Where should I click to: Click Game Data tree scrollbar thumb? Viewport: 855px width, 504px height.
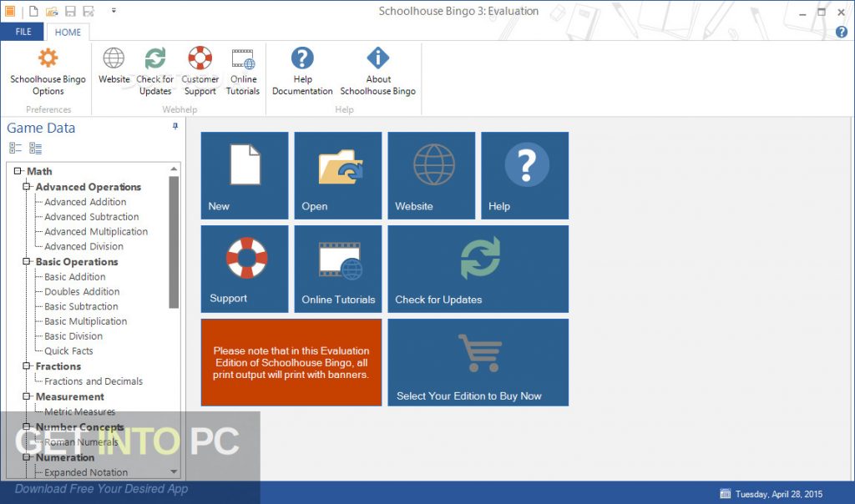point(174,243)
